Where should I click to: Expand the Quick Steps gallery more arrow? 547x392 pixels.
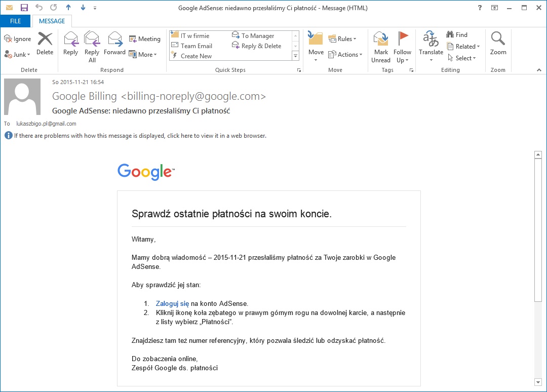pyautogui.click(x=295, y=56)
